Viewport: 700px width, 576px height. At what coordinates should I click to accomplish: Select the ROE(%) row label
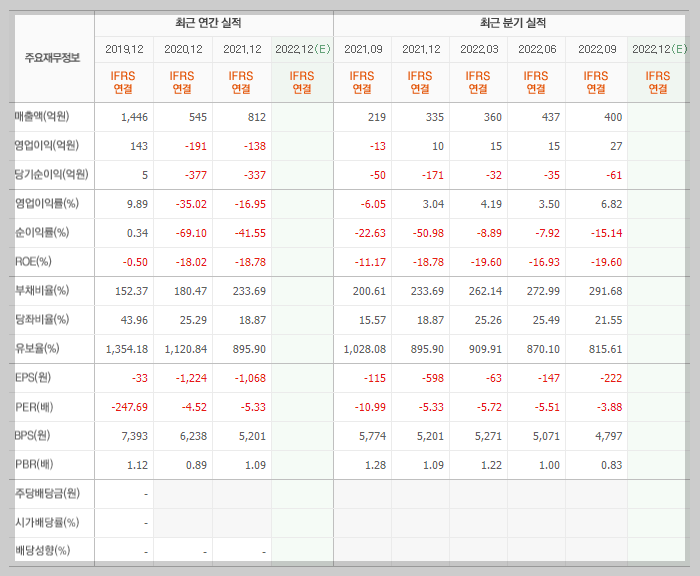tap(33, 262)
